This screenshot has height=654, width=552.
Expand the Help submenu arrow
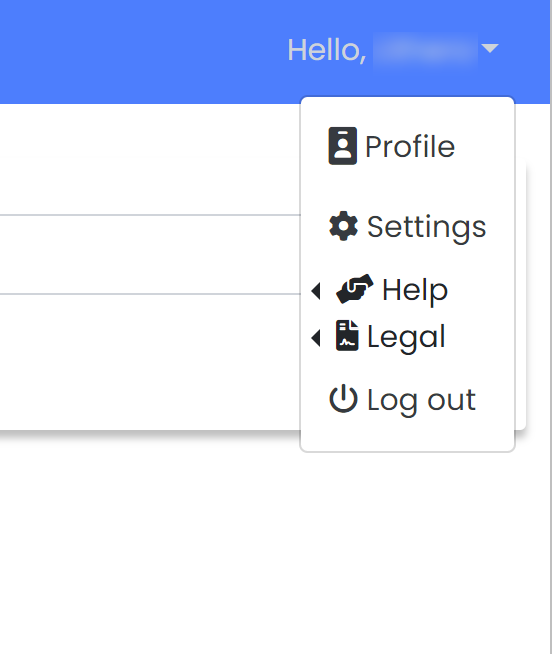coord(316,291)
